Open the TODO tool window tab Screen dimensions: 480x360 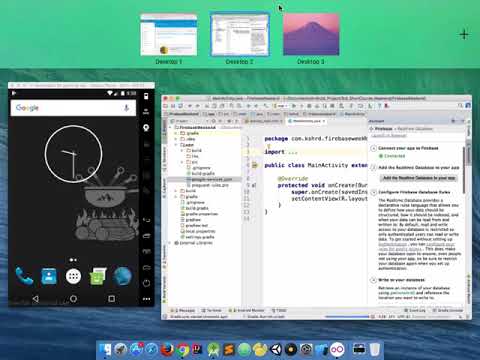tap(279, 310)
